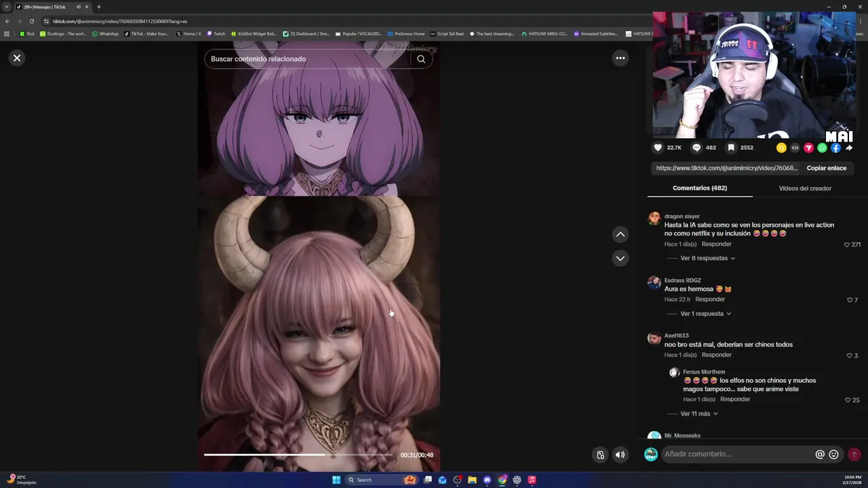
Task: Reply to Fersus Morthem's comment
Action: coord(735,400)
